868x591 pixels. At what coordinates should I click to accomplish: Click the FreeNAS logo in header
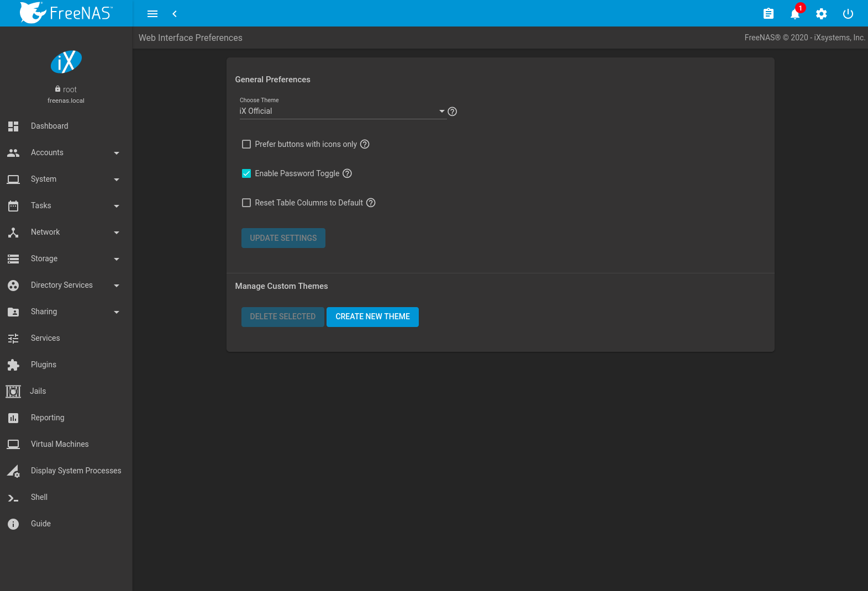66,13
